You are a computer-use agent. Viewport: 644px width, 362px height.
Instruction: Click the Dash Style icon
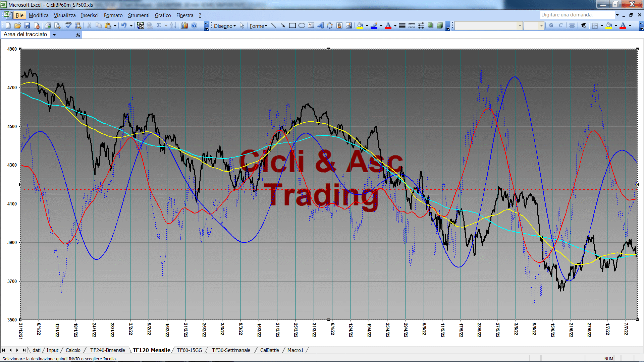412,25
